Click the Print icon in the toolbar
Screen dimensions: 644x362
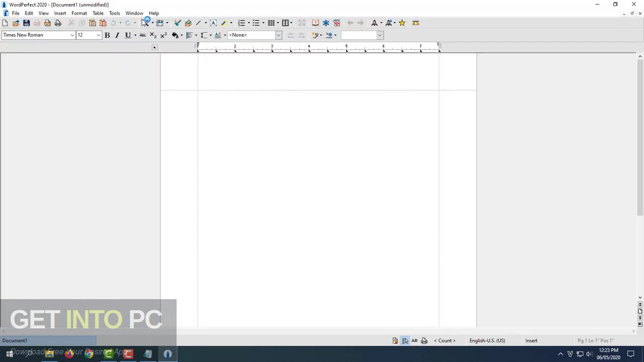tap(58, 23)
